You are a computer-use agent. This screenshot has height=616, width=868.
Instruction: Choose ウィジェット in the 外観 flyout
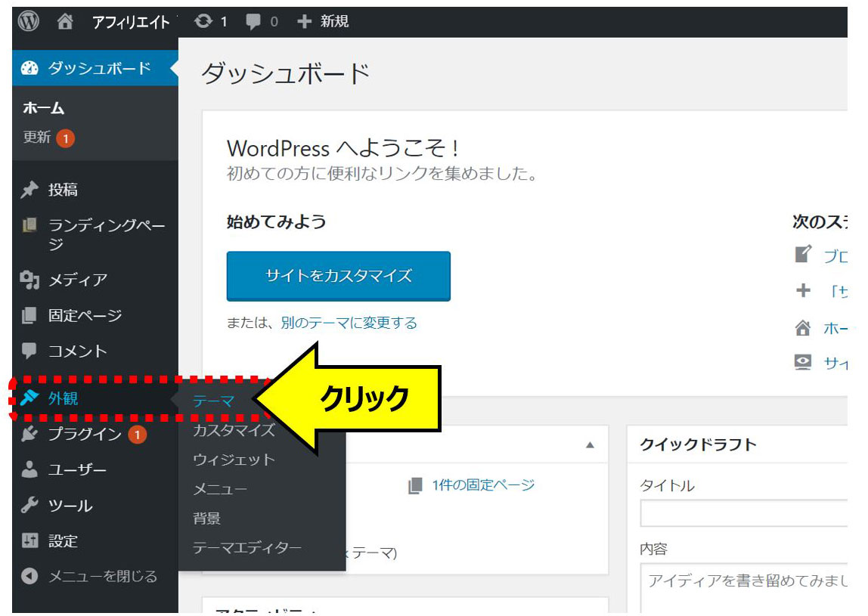coord(234,460)
